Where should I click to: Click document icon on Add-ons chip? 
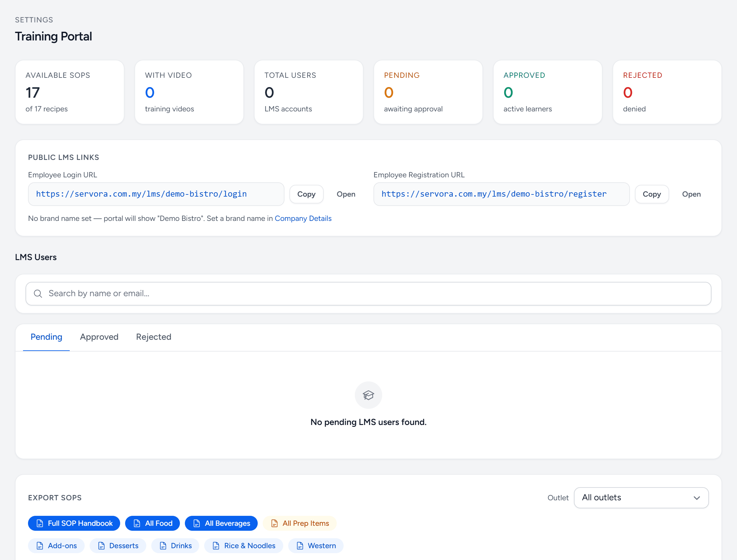point(40,546)
